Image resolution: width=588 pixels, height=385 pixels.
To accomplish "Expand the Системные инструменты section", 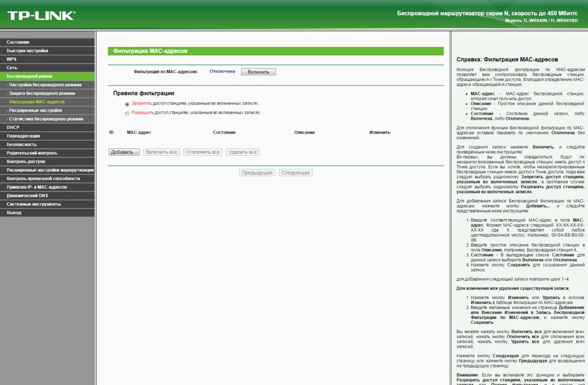I will [x=33, y=204].
